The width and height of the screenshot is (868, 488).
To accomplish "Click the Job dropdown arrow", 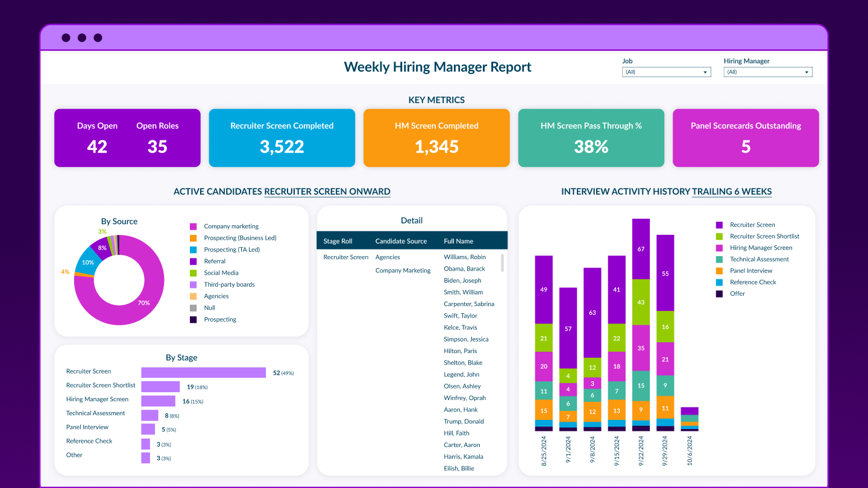I will click(x=705, y=72).
